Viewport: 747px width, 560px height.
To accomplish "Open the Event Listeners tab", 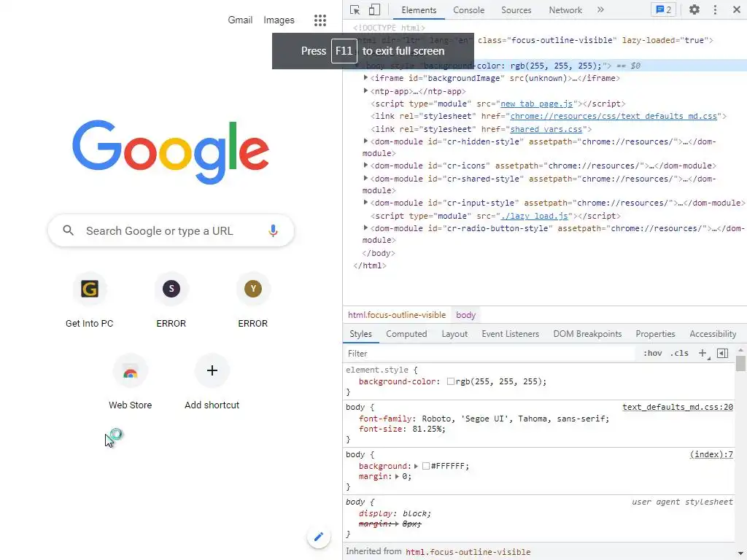I will (510, 334).
